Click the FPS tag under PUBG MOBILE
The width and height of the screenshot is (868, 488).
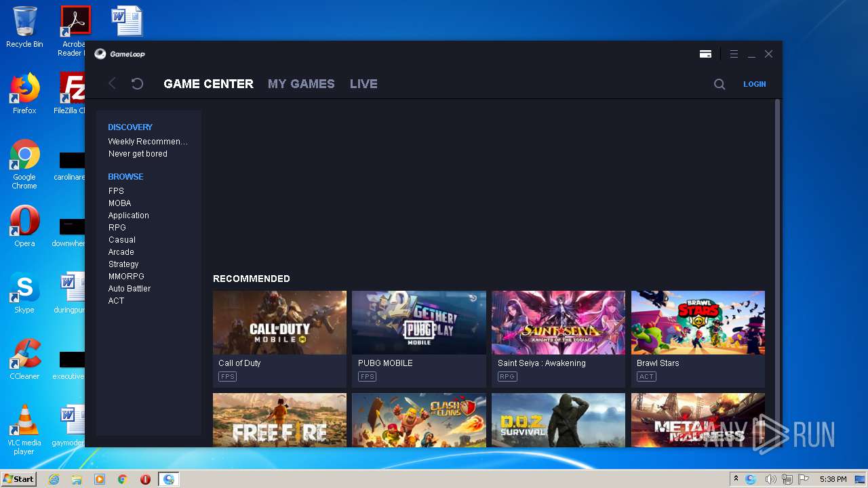(367, 377)
